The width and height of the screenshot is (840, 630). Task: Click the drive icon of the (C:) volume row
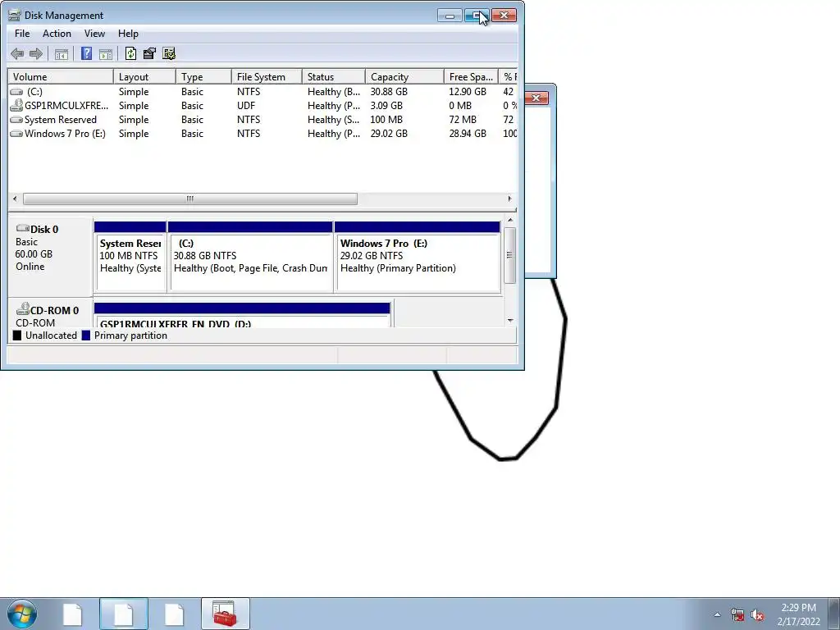pos(16,92)
